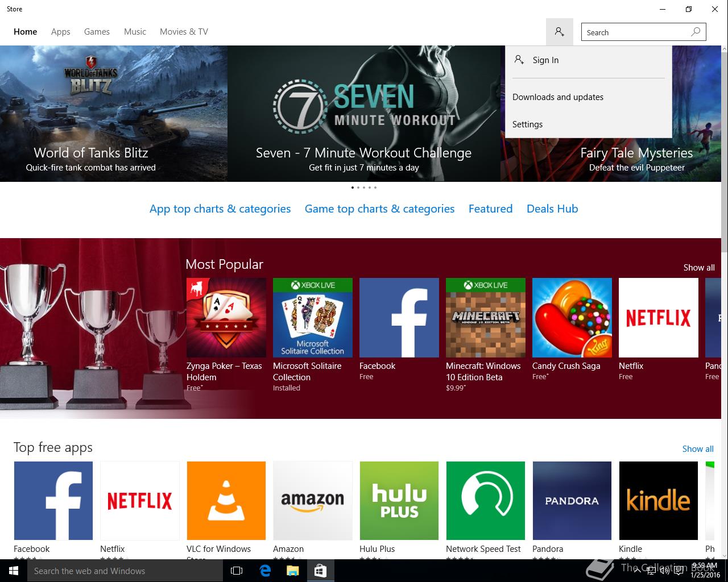Select the last carousel page dot

point(375,187)
